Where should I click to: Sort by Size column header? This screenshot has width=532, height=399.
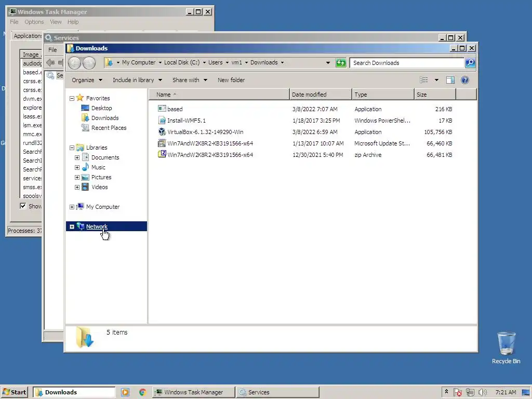(435, 95)
